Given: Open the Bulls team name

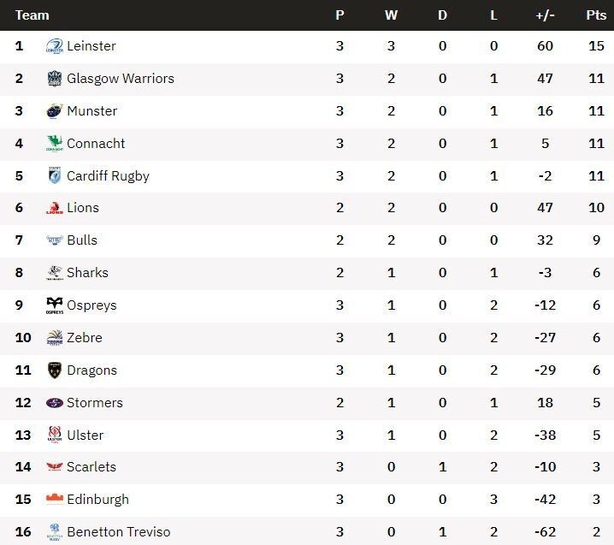Looking at the screenshot, I should click(x=82, y=240).
